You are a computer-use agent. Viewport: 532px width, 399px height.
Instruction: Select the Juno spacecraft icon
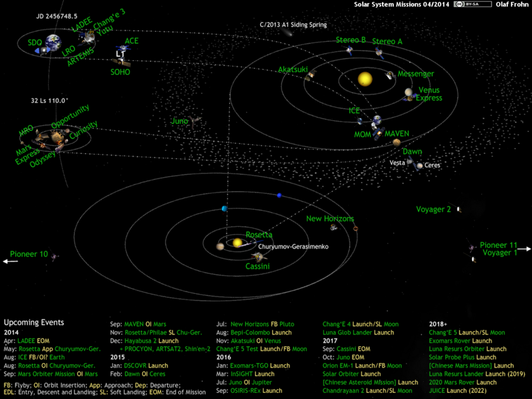(194, 122)
